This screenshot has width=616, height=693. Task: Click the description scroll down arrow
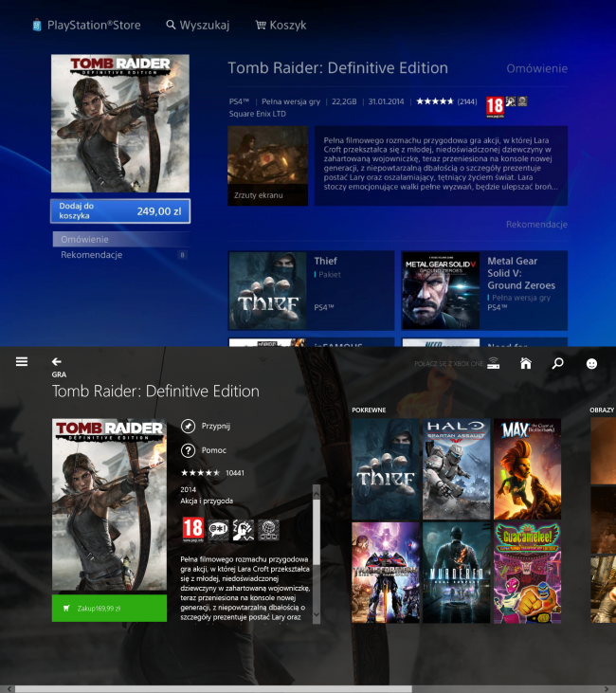316,614
